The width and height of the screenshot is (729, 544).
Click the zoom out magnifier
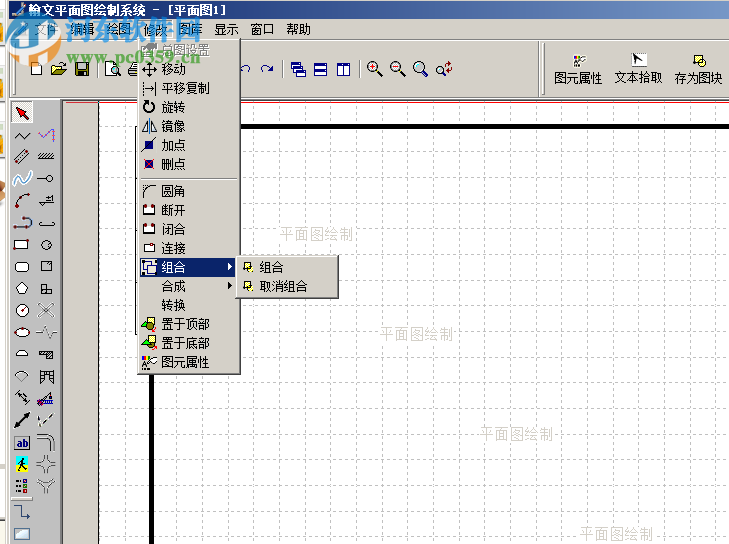pos(398,69)
